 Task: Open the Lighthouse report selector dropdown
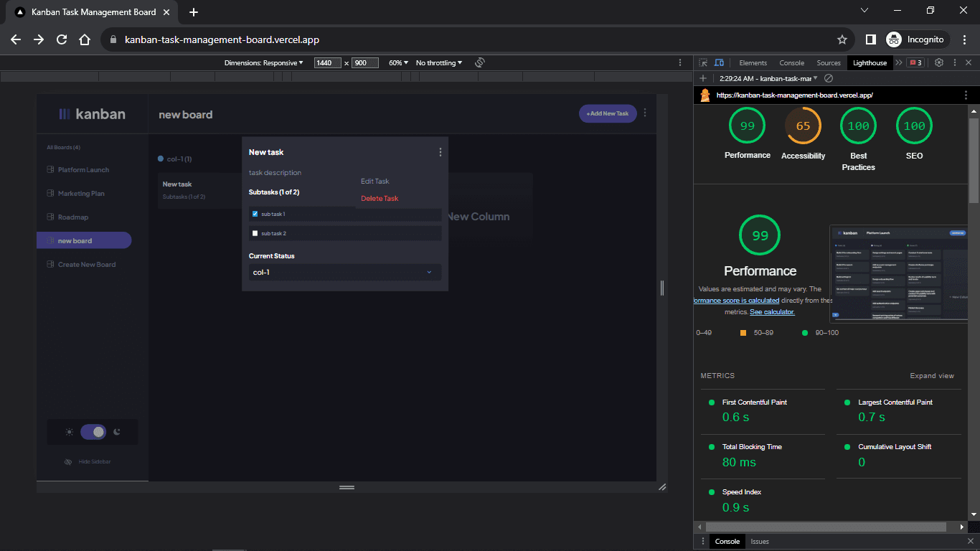click(x=769, y=78)
